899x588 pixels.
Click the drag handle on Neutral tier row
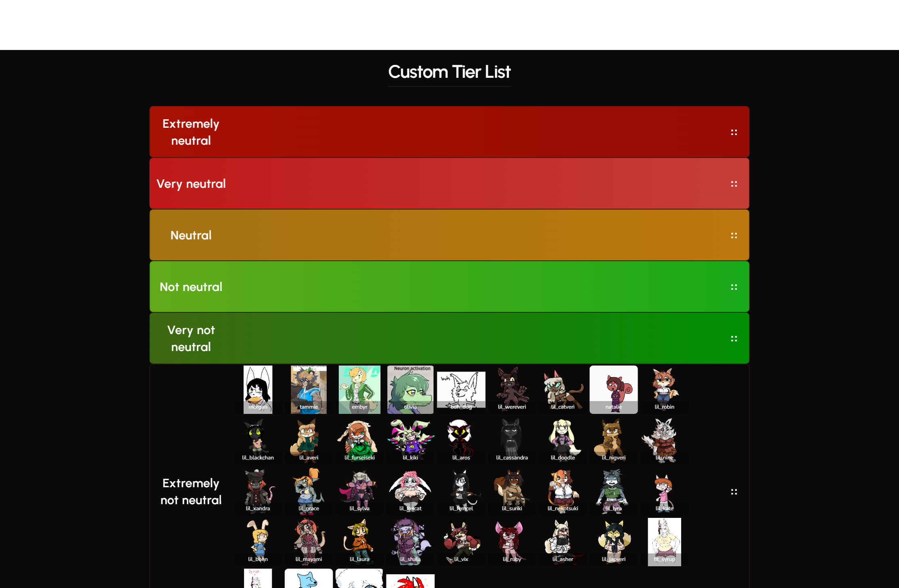(734, 235)
